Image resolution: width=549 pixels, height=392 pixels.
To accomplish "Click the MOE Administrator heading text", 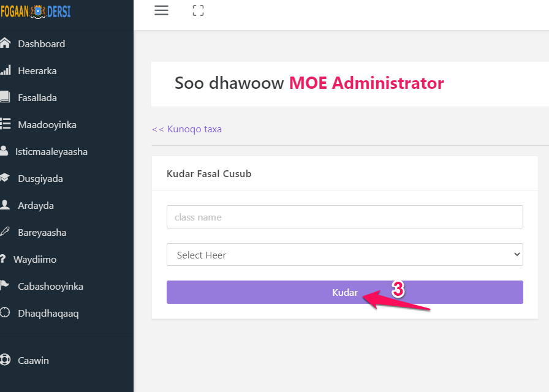I will [366, 83].
